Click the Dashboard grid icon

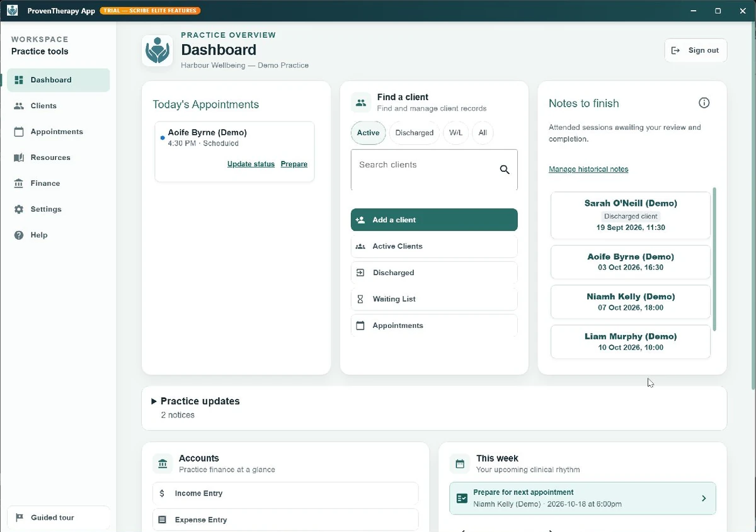pyautogui.click(x=19, y=80)
